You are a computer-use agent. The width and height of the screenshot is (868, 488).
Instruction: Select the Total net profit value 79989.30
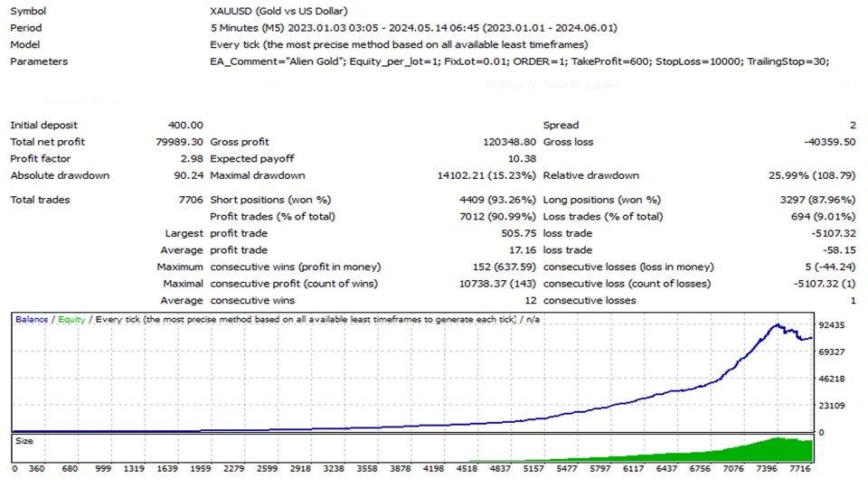pos(179,142)
